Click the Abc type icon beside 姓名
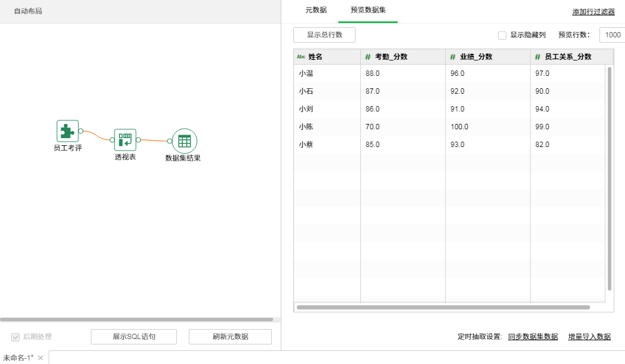This screenshot has height=364, width=625. (x=301, y=57)
